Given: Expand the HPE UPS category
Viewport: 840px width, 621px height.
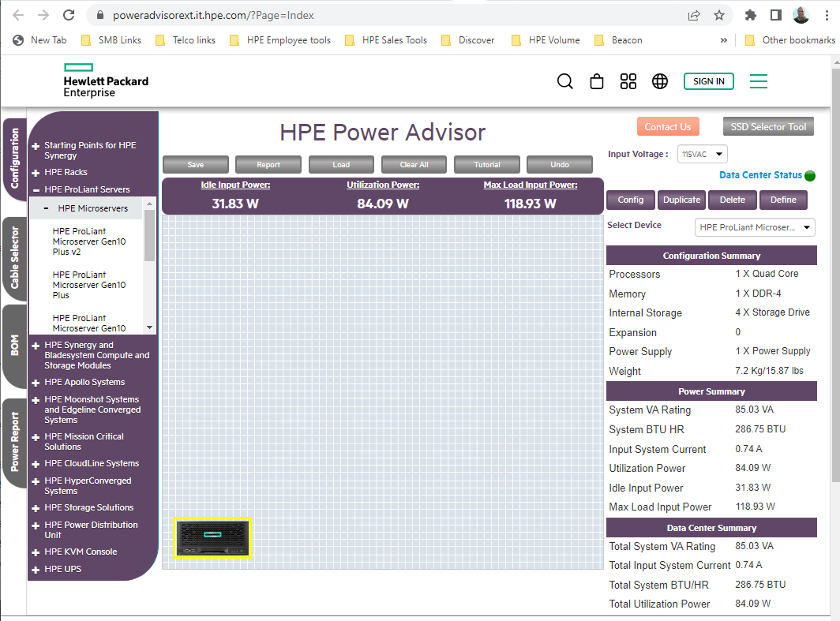Looking at the screenshot, I should tap(36, 570).
